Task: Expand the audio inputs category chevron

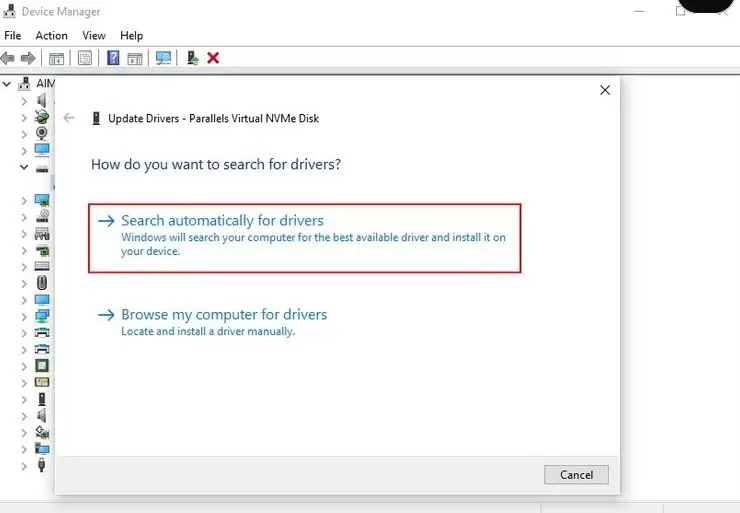Action: [x=24, y=101]
